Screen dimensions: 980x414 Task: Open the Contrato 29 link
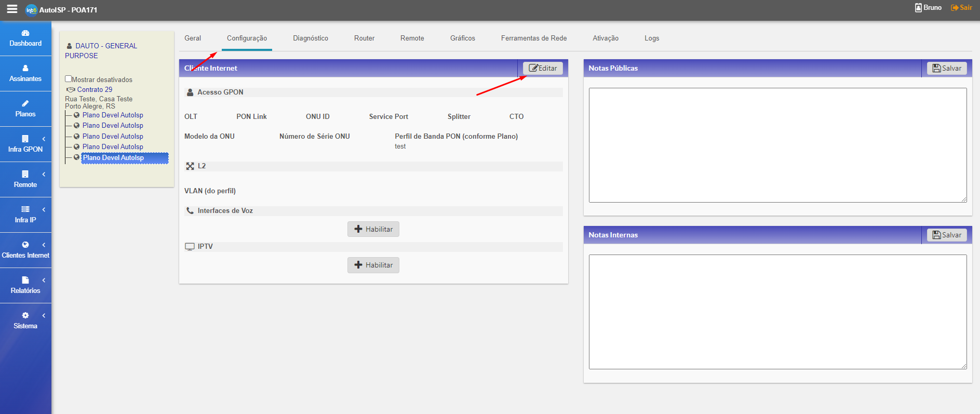click(95, 89)
